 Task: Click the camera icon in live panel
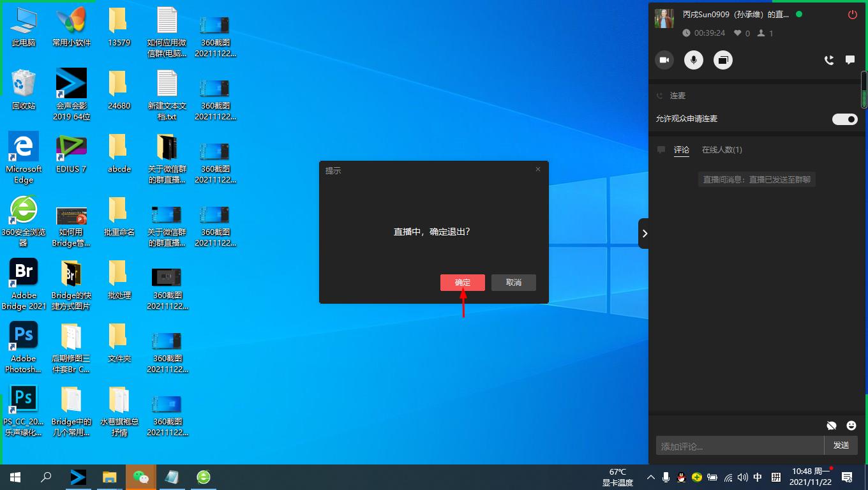pyautogui.click(x=664, y=60)
